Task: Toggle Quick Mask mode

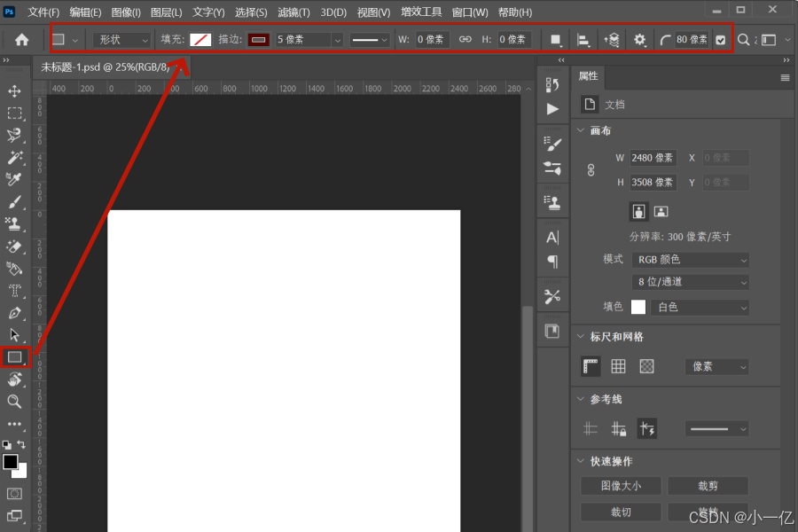Action: click(14, 494)
